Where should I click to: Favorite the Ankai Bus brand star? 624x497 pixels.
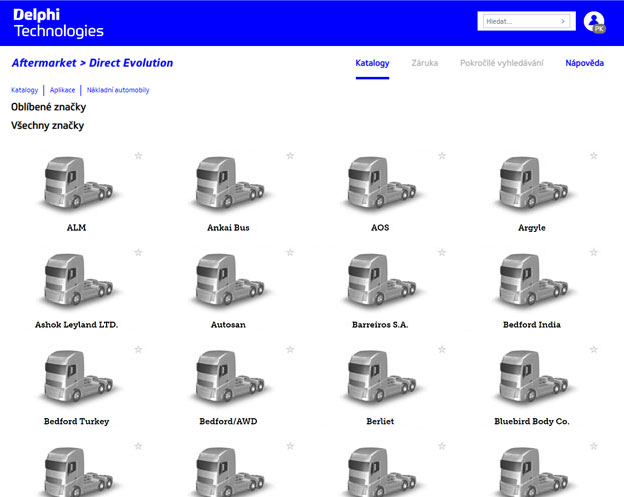pos(290,156)
